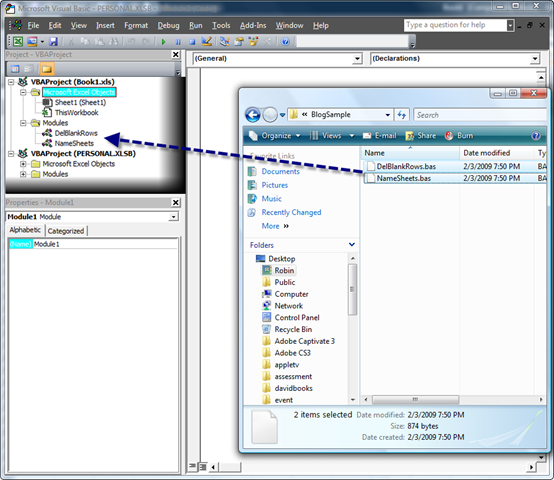This screenshot has width=554, height=480.
Task: Open the Declarations procedure dropdown
Action: coord(535,59)
